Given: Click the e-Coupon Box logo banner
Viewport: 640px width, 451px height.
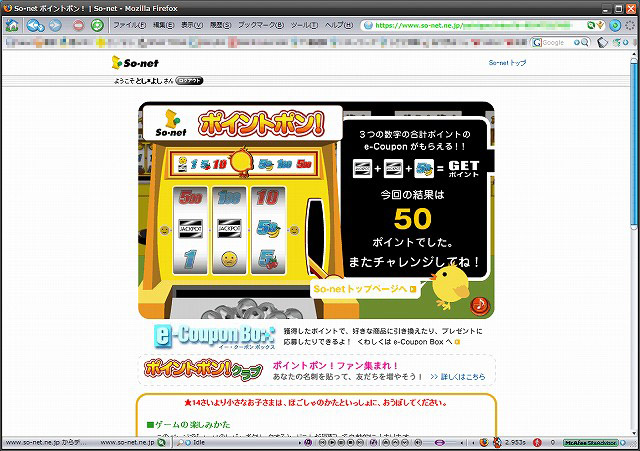Looking at the screenshot, I should (214, 336).
